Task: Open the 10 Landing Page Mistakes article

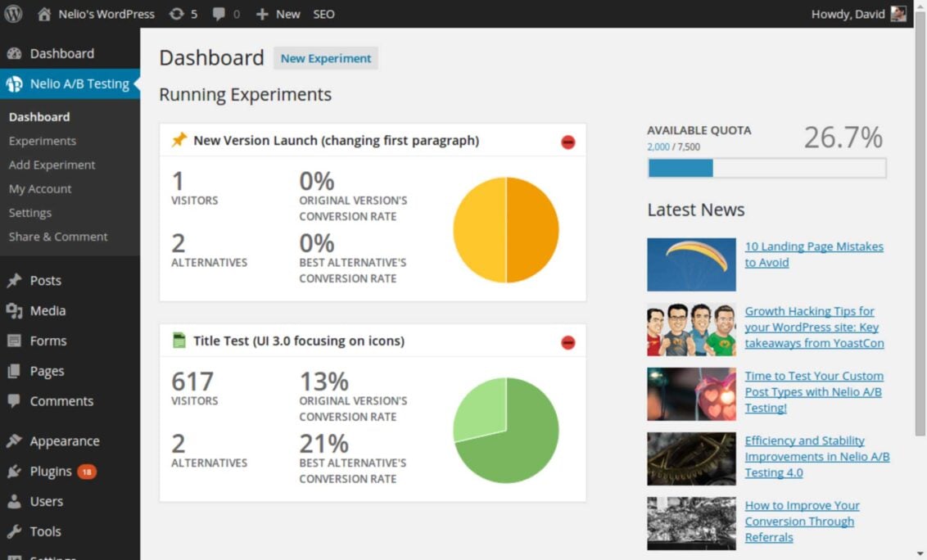Action: click(813, 254)
